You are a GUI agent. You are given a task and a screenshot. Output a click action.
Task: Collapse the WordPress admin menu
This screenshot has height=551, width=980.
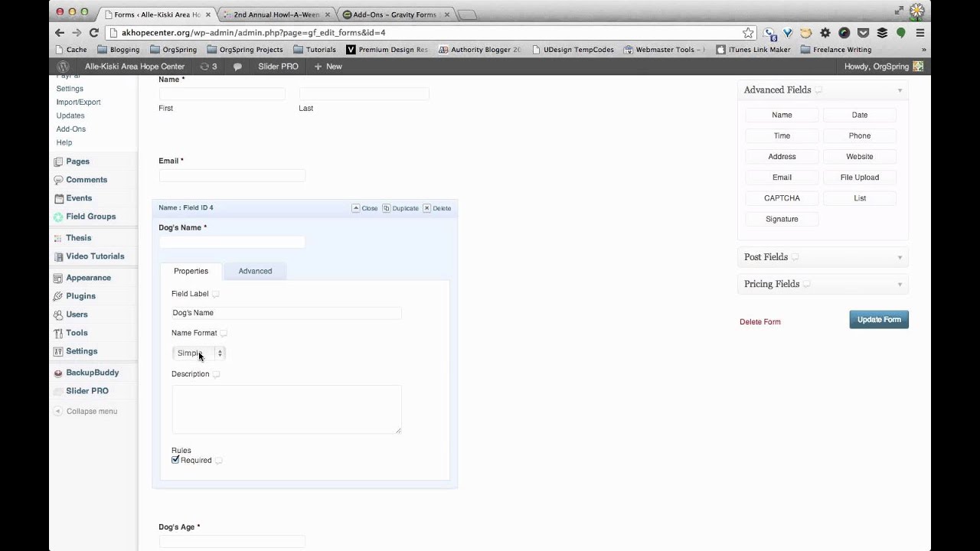click(x=85, y=411)
